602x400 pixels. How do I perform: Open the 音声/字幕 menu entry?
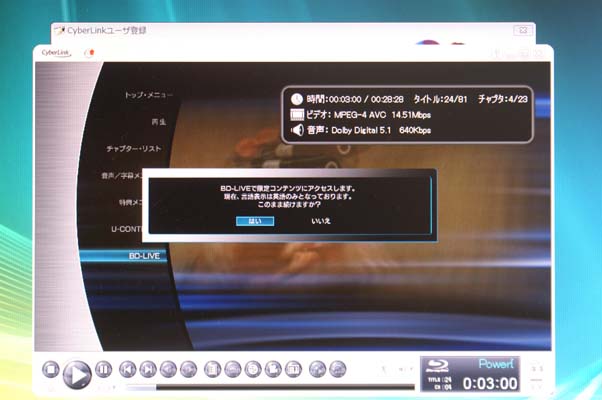(x=122, y=175)
